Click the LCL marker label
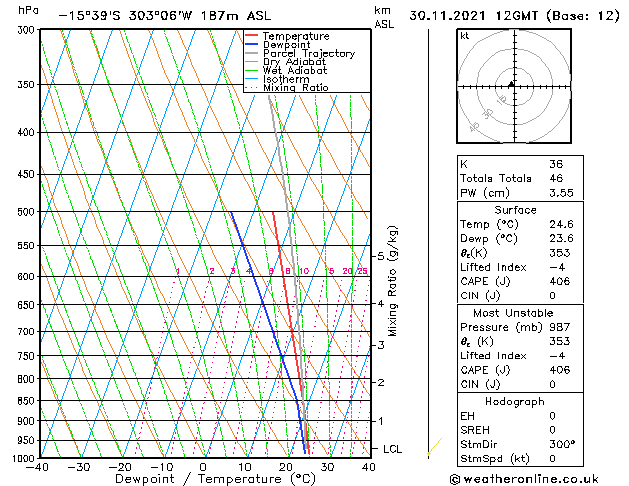Screen dimensions: 629x486 [392, 449]
